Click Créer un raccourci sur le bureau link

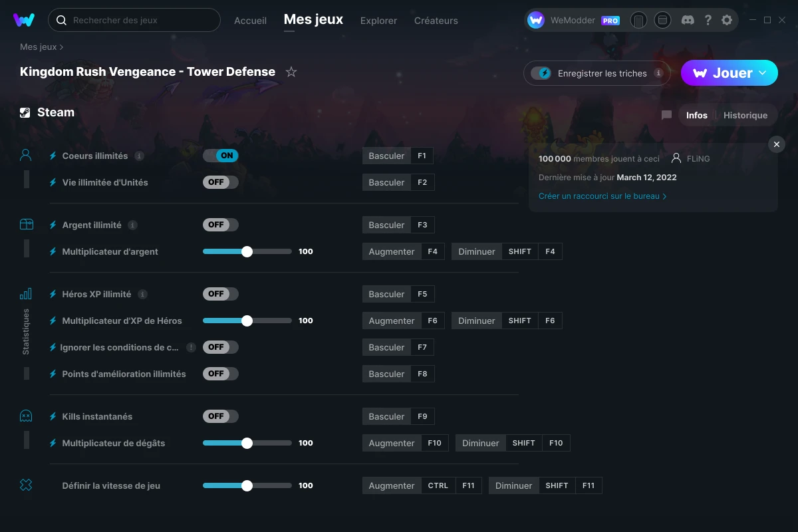(602, 196)
